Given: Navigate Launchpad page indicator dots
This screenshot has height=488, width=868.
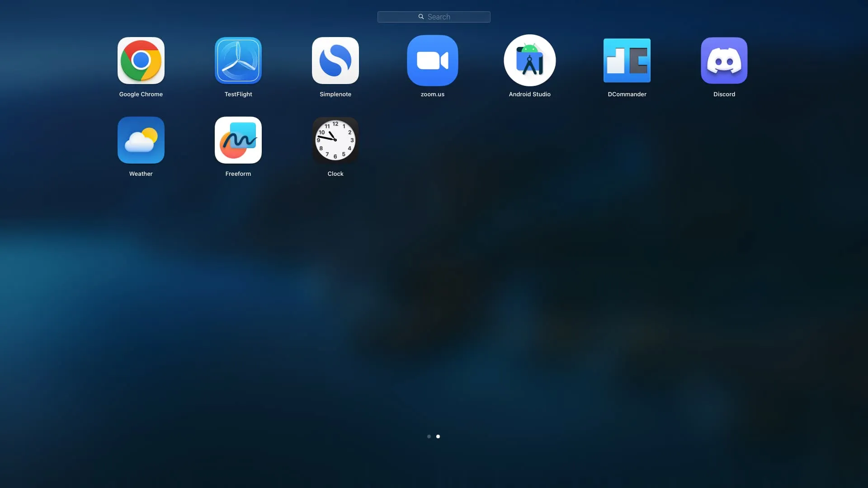Looking at the screenshot, I should [x=434, y=436].
